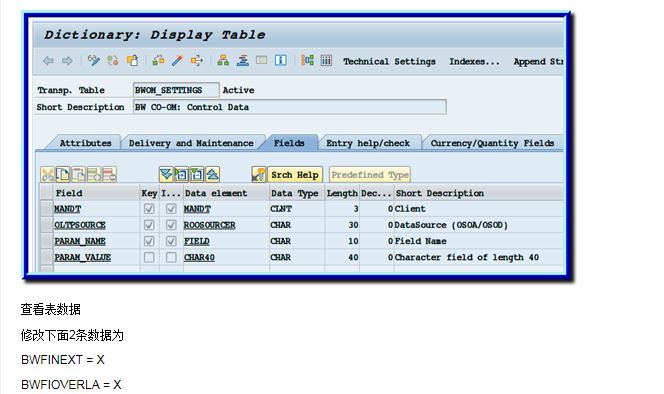
Task: Click the Copy field icon
Action: pyautogui.click(x=63, y=175)
